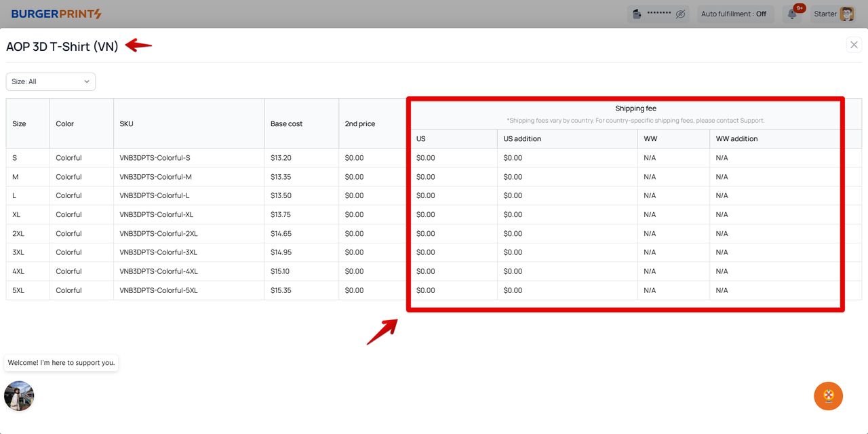Click the $14.65 base cost cell
The height and width of the screenshot is (434, 868).
(x=281, y=233)
